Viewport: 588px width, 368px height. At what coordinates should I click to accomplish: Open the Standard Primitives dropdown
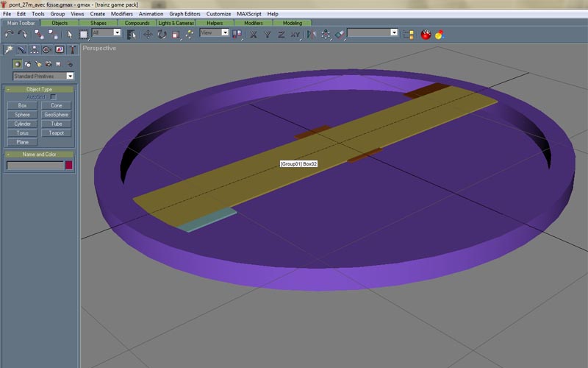click(x=43, y=76)
